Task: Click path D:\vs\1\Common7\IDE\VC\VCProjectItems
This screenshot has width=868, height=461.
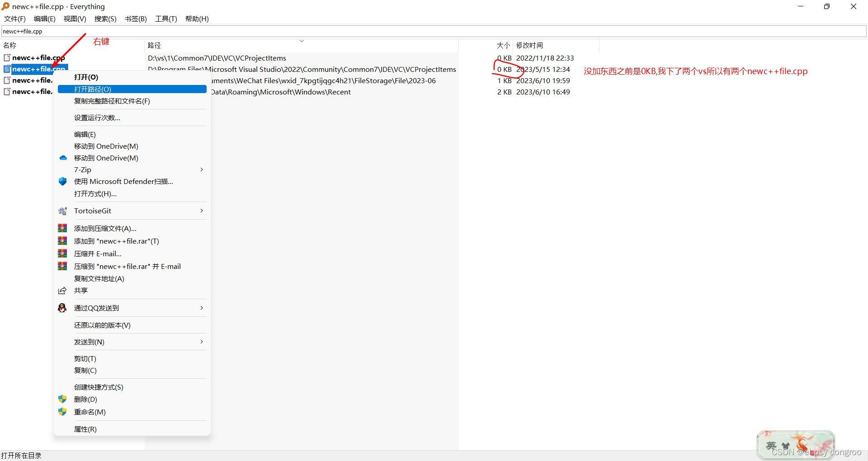Action: pyautogui.click(x=217, y=58)
